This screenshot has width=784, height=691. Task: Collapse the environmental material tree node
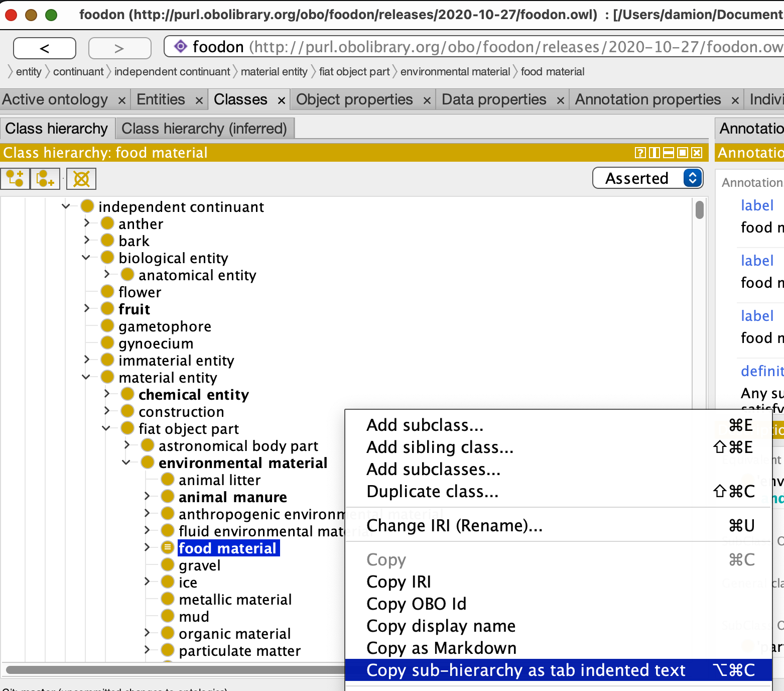click(x=126, y=463)
